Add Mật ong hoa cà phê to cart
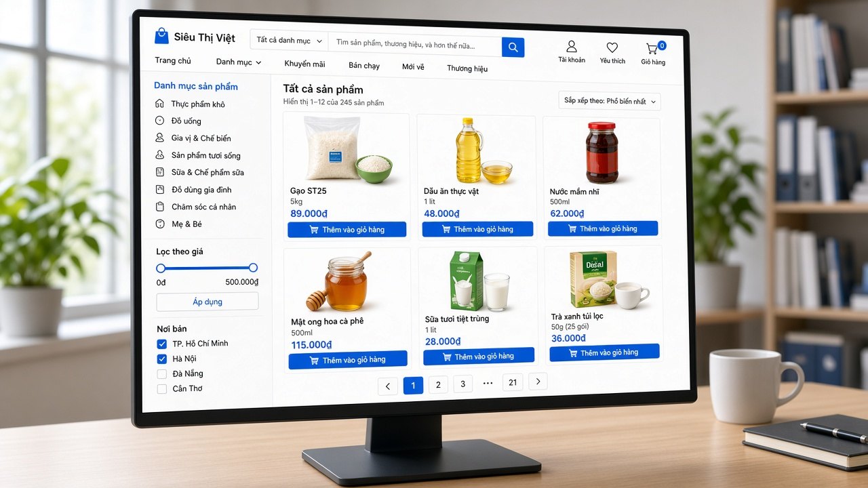The width and height of the screenshot is (868, 488). coord(348,360)
